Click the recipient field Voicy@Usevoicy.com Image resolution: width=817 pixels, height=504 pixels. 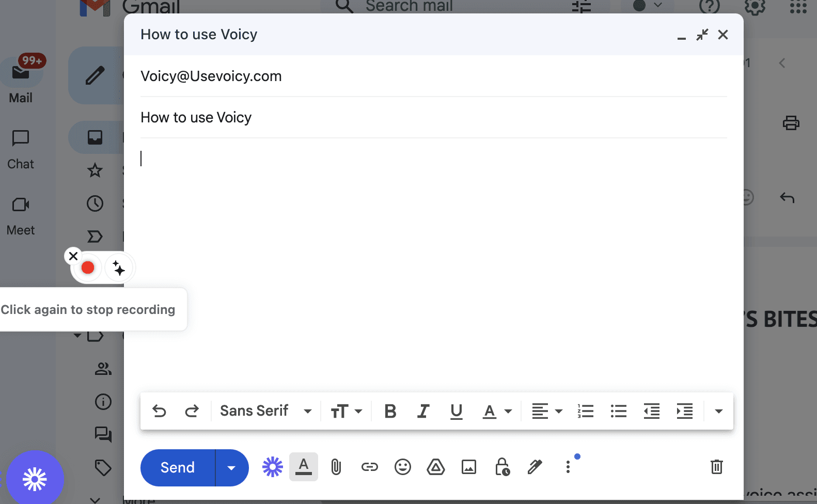[434, 76]
